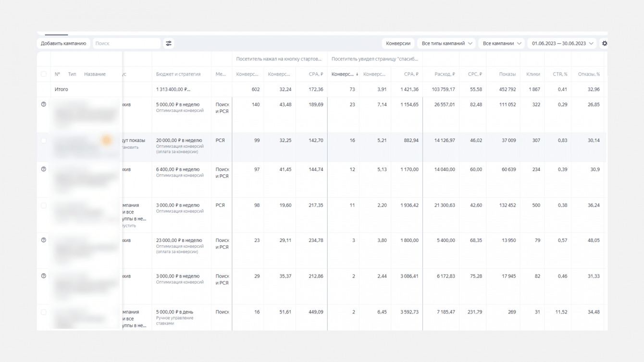Click the orange circle marker in the highlighted row
Screen dimensions: 644x362
(107, 140)
